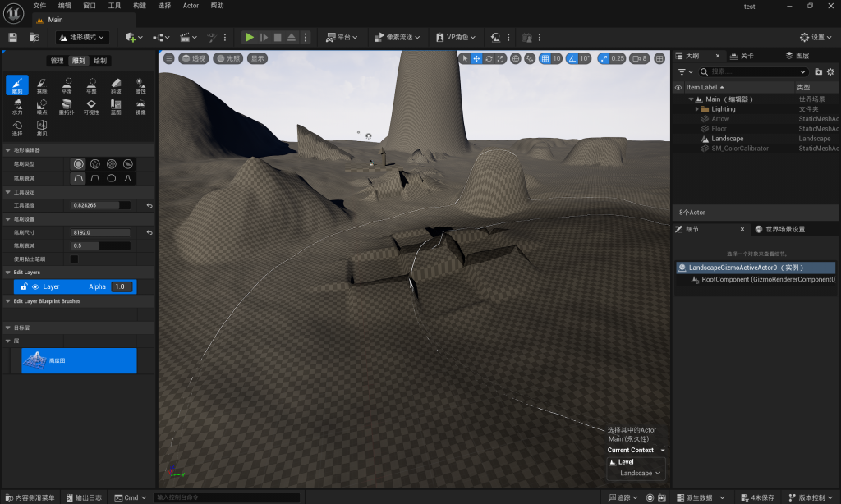The height and width of the screenshot is (504, 841).
Task: Select the 平滑 (Smooth) sculpt tool
Action: [67, 85]
